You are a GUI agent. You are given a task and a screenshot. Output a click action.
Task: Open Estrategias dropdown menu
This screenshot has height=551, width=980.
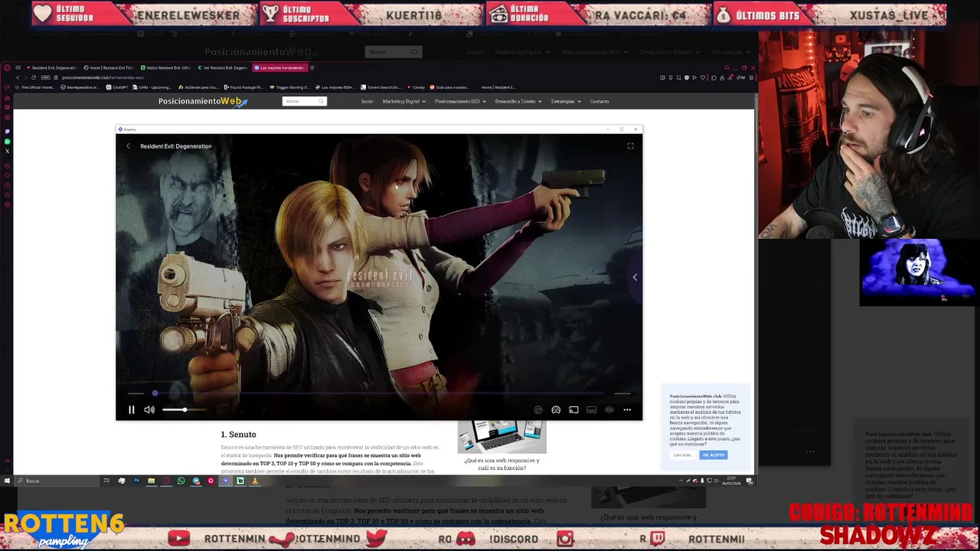(x=566, y=101)
